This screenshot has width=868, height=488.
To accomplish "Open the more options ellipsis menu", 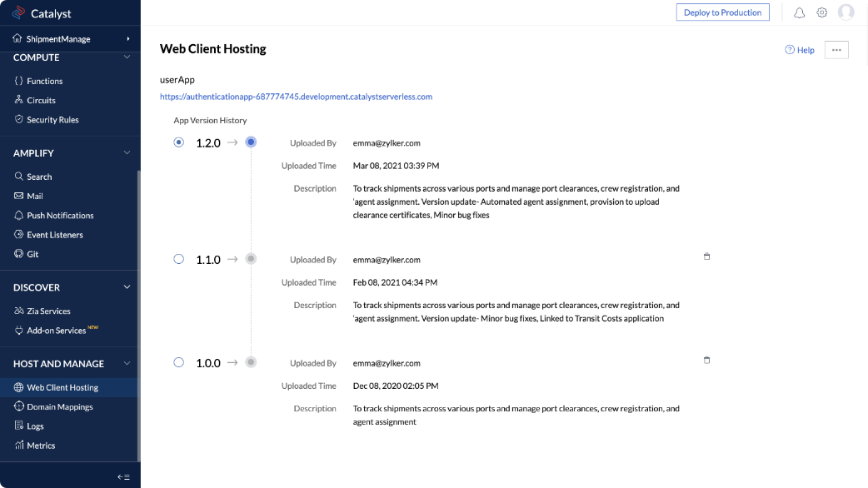I will point(836,50).
